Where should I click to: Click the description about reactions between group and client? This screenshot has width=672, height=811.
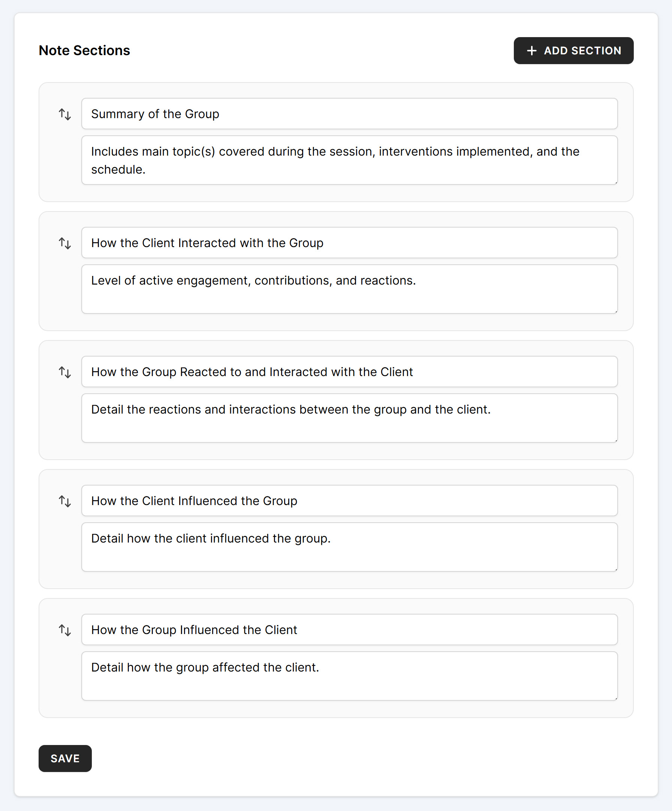[349, 417]
